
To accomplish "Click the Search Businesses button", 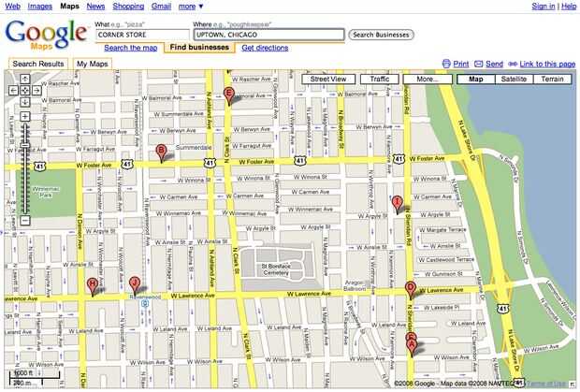I will [381, 35].
